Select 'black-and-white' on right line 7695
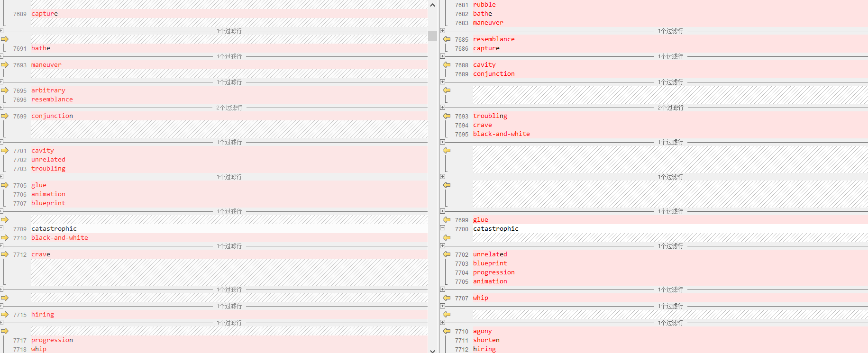 pos(502,134)
